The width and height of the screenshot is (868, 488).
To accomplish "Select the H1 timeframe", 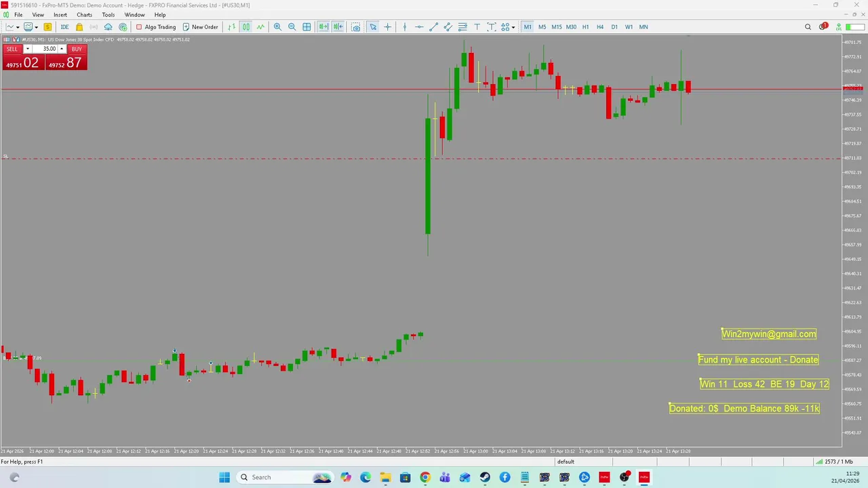I will coord(585,27).
